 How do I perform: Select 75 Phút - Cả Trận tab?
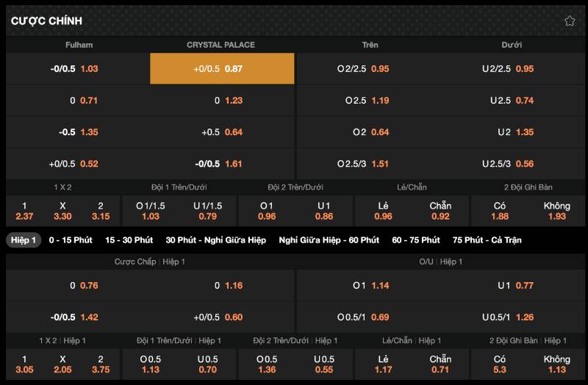[487, 240]
